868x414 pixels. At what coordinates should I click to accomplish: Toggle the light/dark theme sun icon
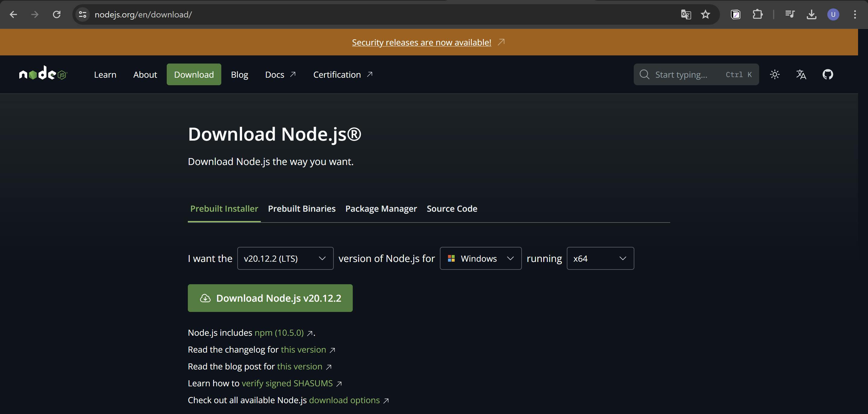pos(775,74)
